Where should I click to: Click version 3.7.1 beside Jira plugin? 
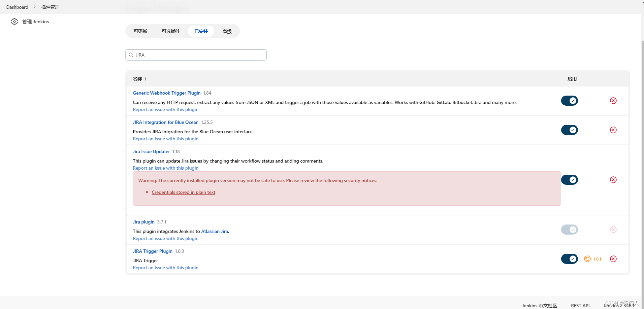click(x=162, y=222)
